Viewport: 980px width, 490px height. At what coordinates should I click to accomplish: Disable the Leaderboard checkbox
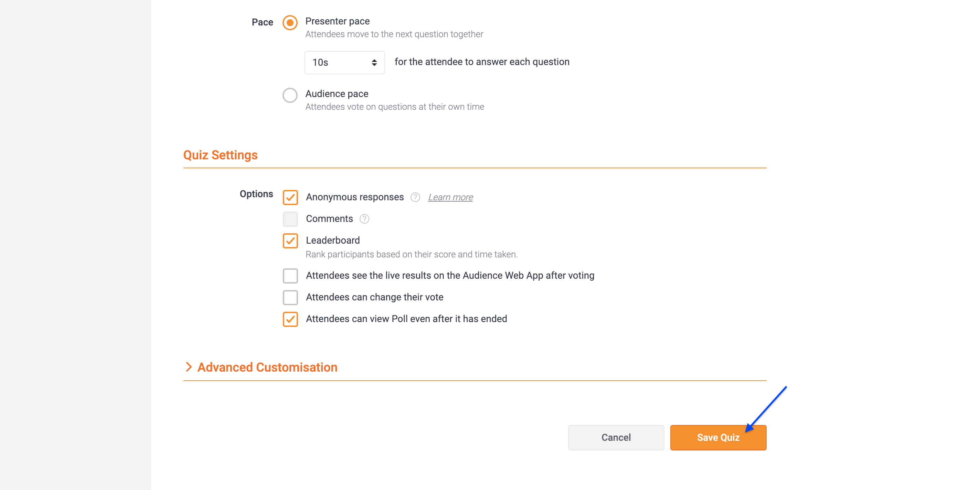(x=290, y=241)
